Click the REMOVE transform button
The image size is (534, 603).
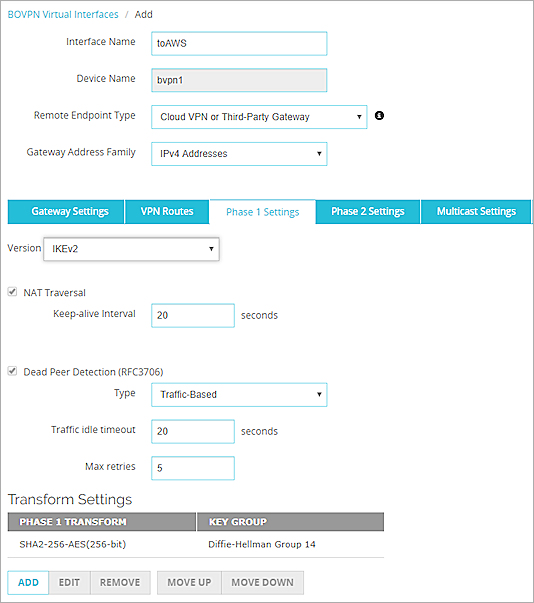120,583
